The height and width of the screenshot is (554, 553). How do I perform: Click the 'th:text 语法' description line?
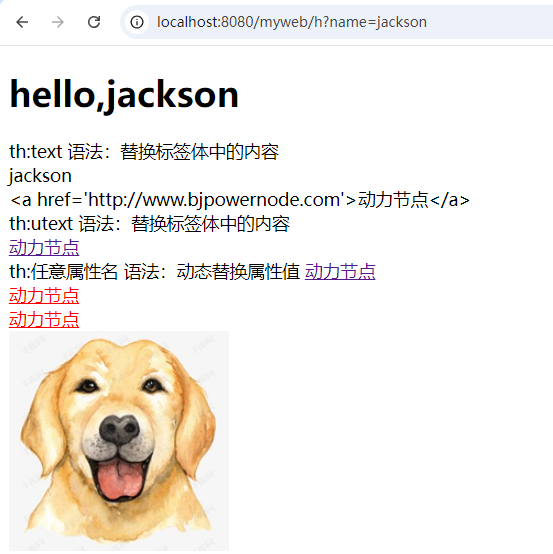pos(144,152)
